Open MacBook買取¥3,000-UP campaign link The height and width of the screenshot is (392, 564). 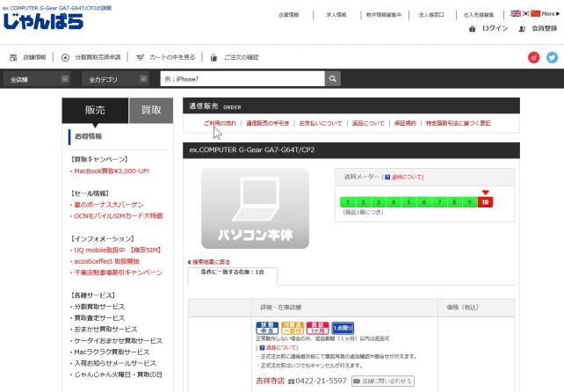112,171
